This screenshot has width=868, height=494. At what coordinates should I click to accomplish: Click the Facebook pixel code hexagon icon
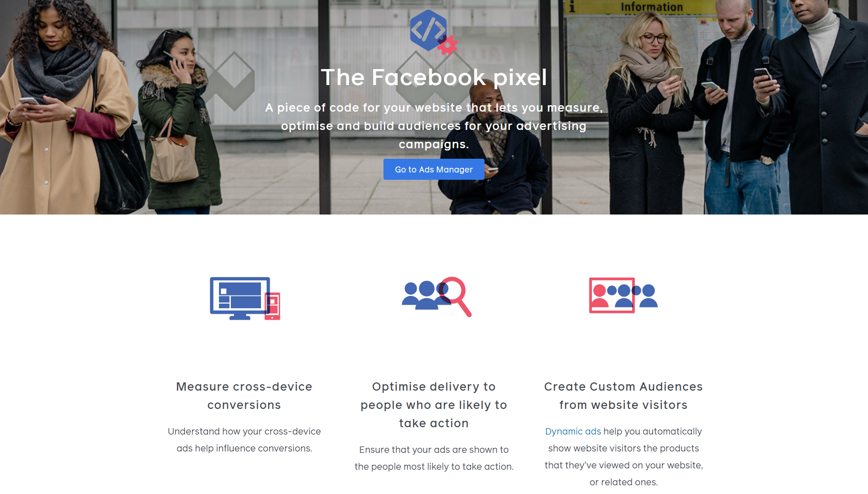(x=428, y=30)
